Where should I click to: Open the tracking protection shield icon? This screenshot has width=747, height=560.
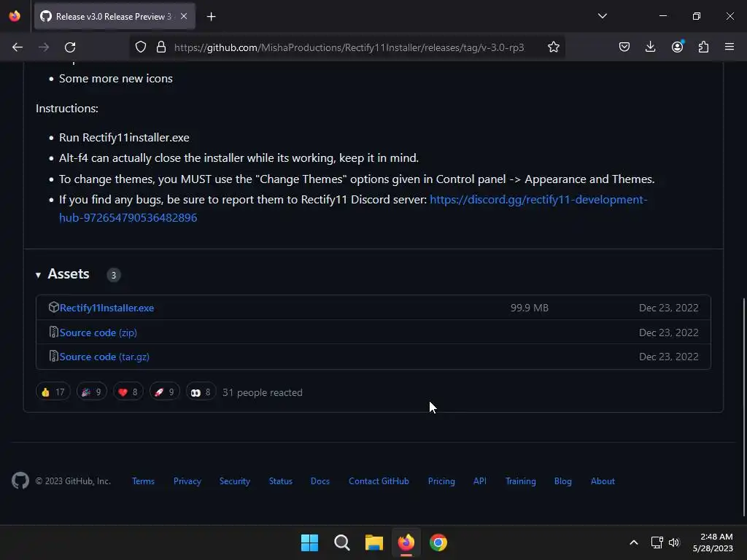[141, 47]
